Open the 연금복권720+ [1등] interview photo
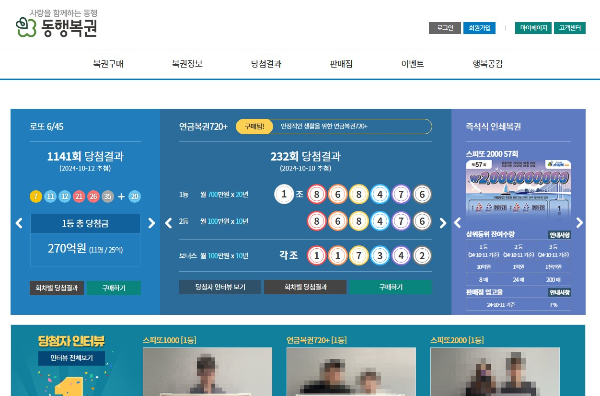This screenshot has width=600, height=396. [x=351, y=372]
